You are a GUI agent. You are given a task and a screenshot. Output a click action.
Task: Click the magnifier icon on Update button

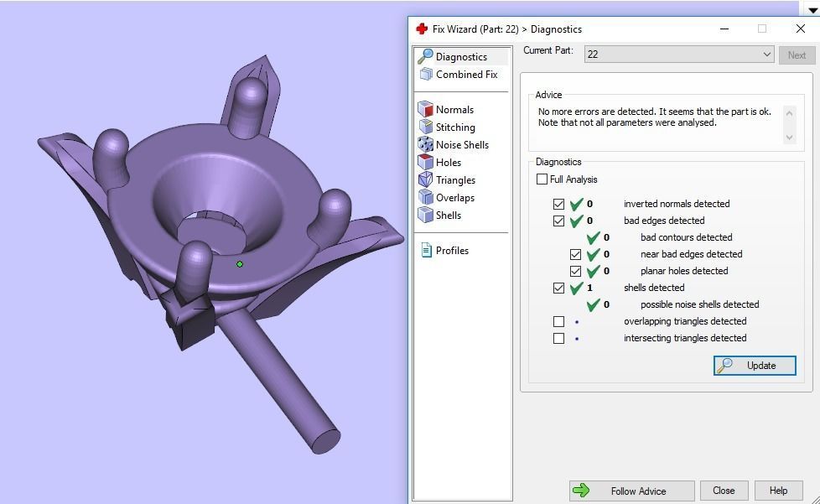coord(724,366)
